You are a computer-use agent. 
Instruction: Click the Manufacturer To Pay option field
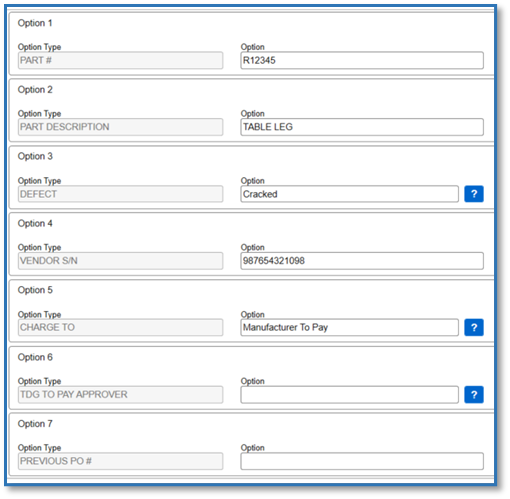click(349, 328)
